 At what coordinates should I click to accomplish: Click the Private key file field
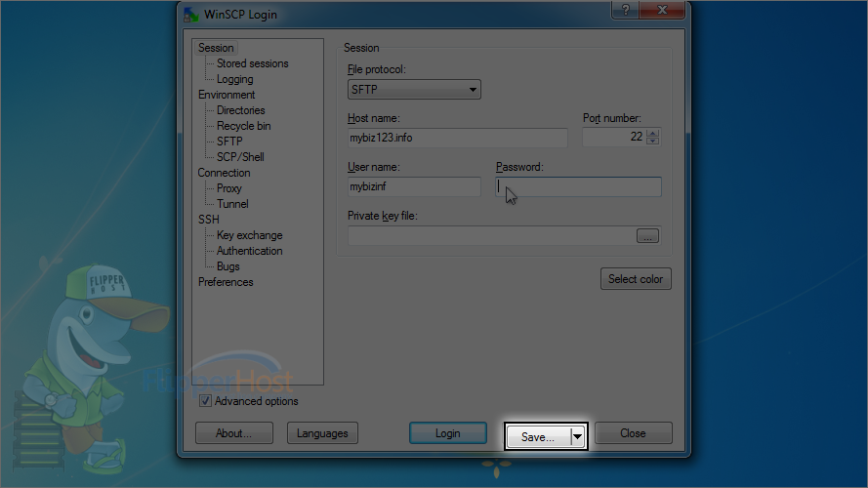click(491, 235)
